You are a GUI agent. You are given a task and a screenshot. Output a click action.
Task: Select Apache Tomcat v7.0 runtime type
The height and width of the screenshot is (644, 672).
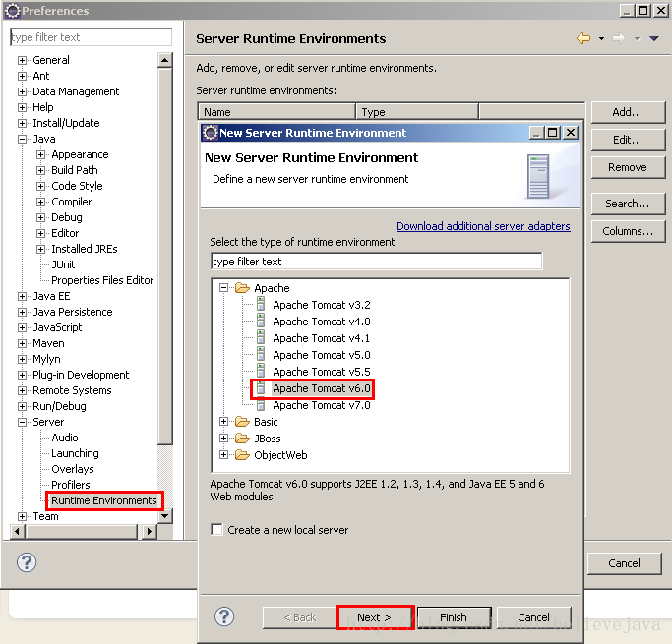[322, 405]
